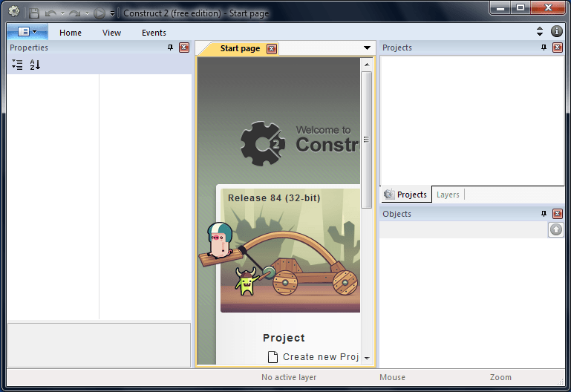Click the Redo arrow icon
Screen dimensions: 571x392
pos(75,13)
